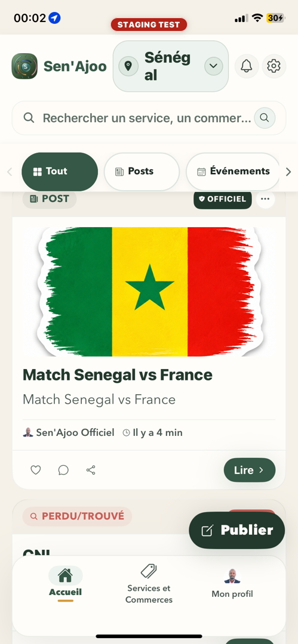Select the Tout filter chip
The height and width of the screenshot is (644, 298).
click(x=60, y=172)
